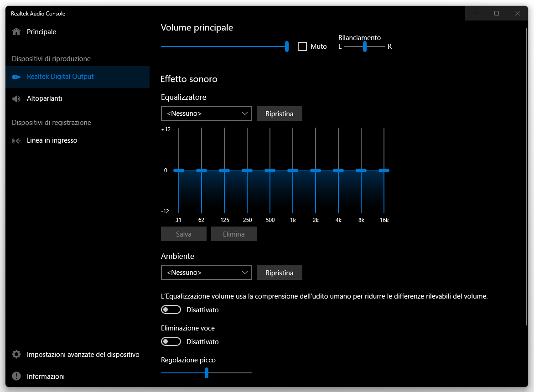Viewport: 534px width, 392px height.
Task: Click the 4k equalizer band handle
Action: click(338, 170)
